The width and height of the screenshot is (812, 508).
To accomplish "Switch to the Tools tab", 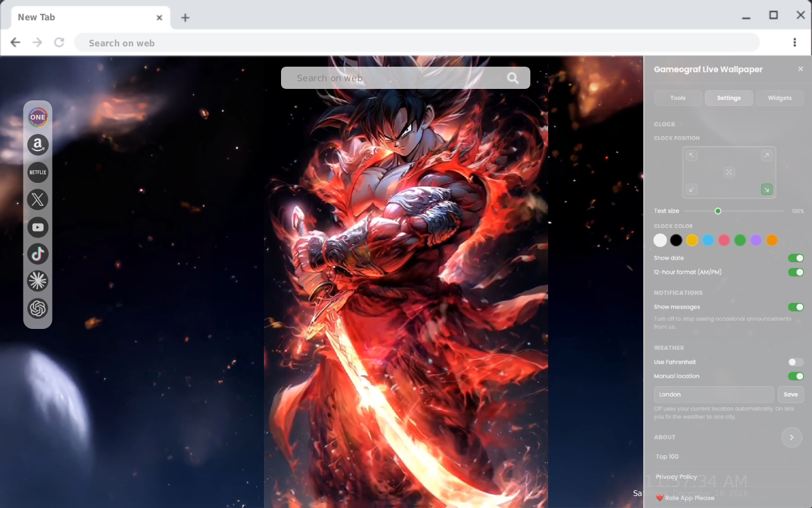I will [x=678, y=98].
